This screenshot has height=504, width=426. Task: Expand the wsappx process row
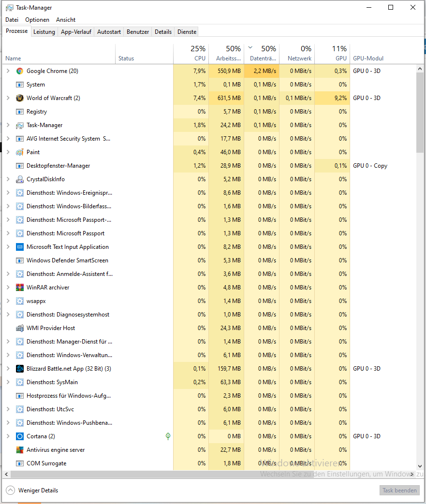point(8,301)
